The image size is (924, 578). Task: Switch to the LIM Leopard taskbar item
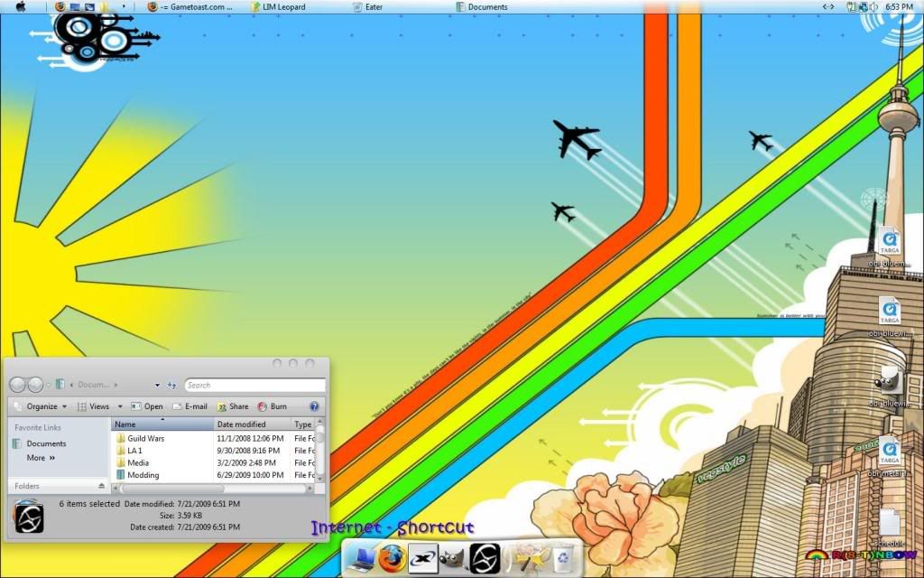coord(278,7)
